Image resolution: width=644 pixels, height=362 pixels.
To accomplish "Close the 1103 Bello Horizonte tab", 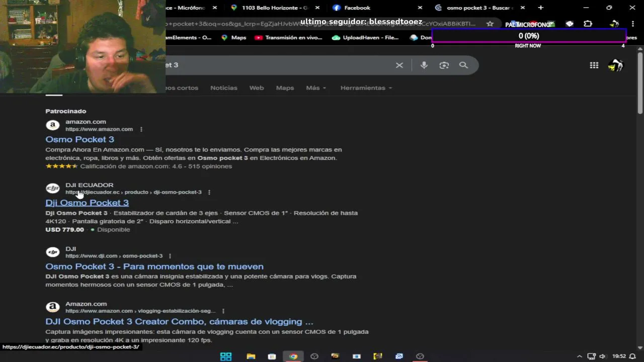I will (317, 8).
